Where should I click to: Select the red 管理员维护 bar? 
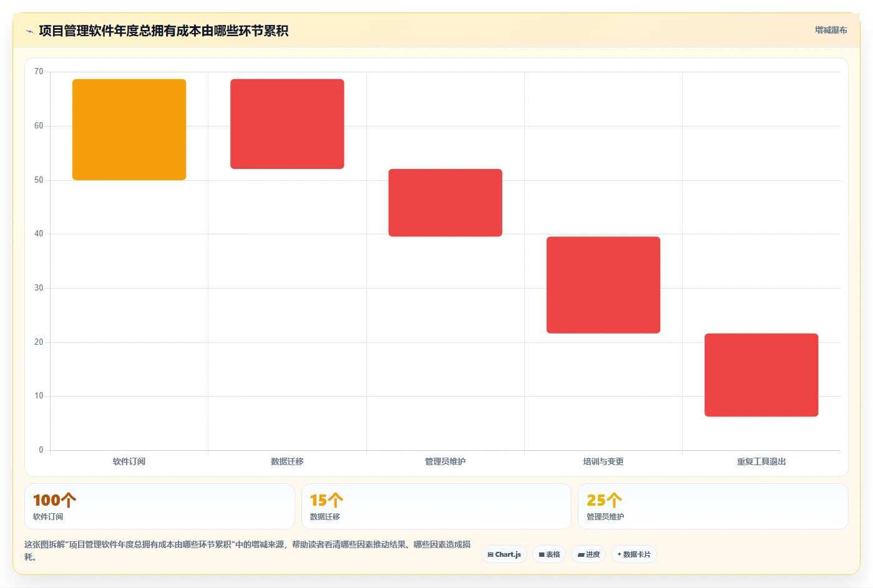click(445, 203)
